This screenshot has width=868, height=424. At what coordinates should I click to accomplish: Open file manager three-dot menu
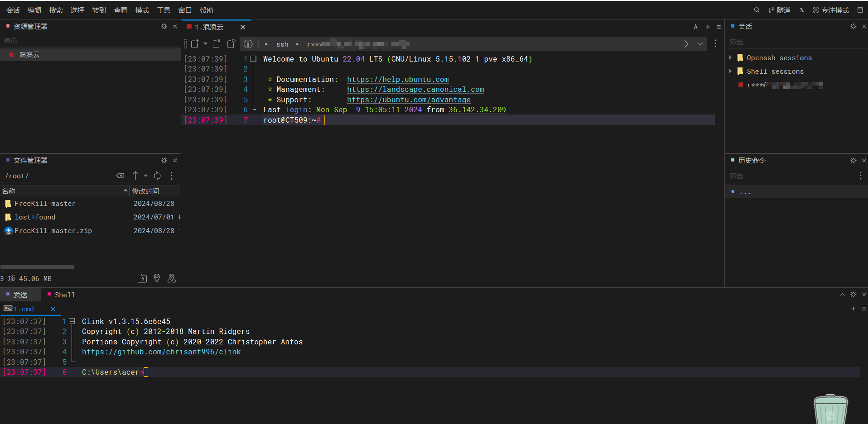pos(172,176)
